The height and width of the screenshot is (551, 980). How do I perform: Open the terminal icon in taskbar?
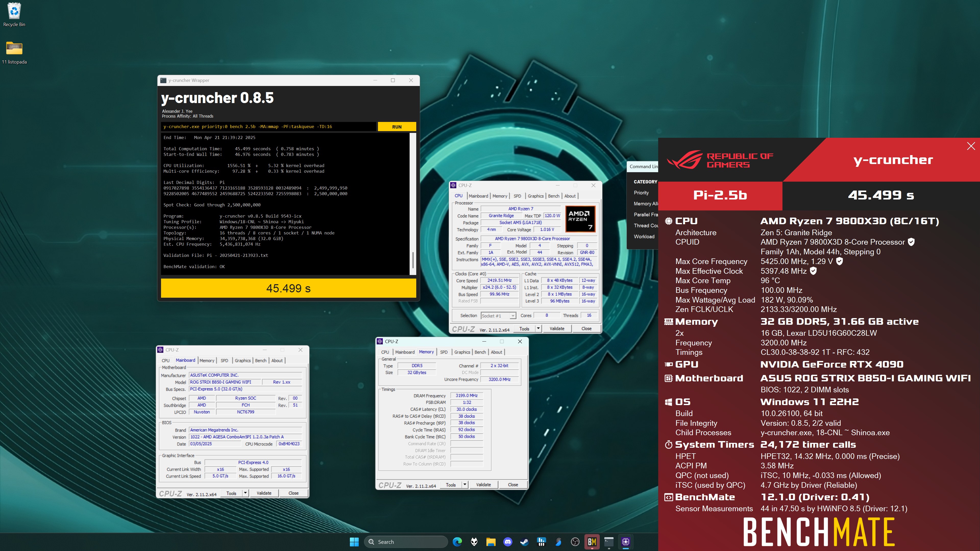[x=609, y=542]
